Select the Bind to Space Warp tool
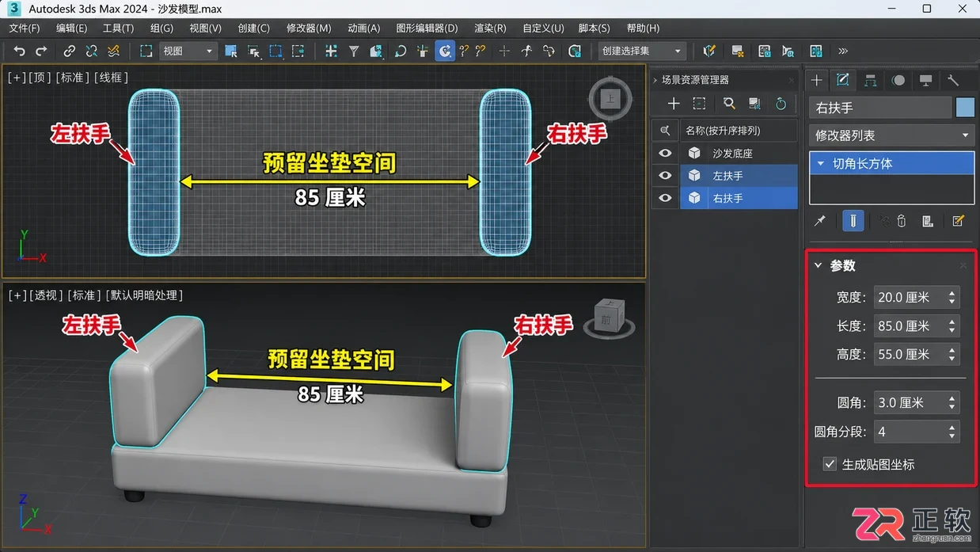The image size is (980, 552). (x=114, y=51)
